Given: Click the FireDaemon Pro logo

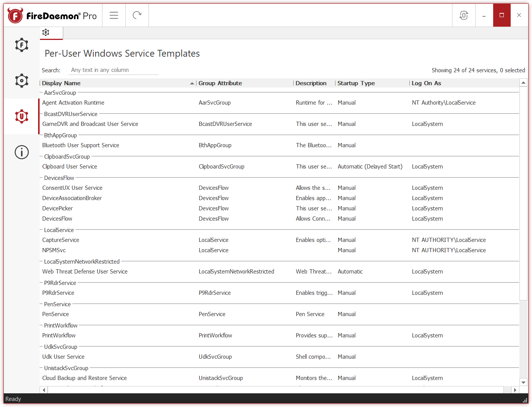Looking at the screenshot, I should pyautogui.click(x=53, y=15).
